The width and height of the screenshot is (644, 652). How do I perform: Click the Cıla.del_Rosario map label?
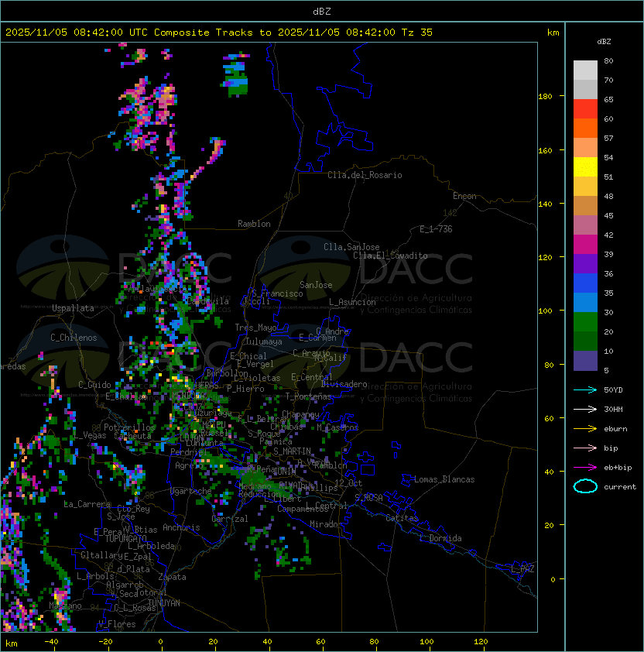(365, 175)
